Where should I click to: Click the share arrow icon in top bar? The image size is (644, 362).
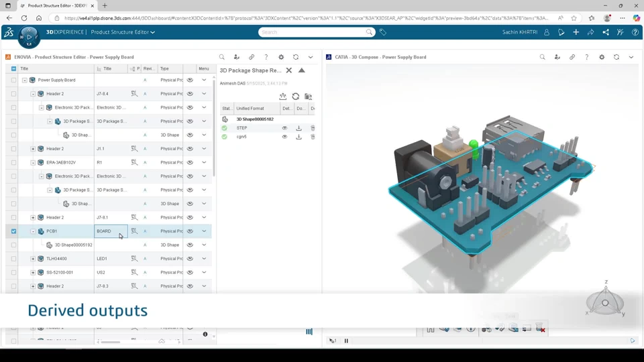(590, 32)
